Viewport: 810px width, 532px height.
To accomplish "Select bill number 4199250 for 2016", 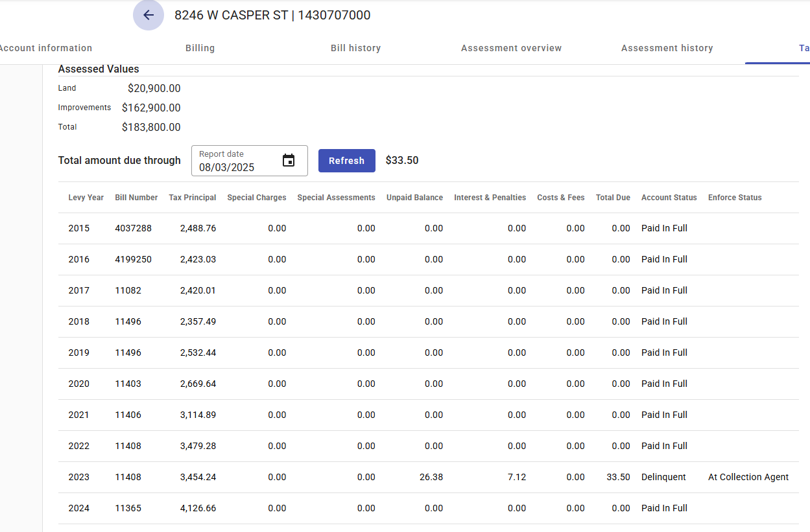I will (133, 259).
